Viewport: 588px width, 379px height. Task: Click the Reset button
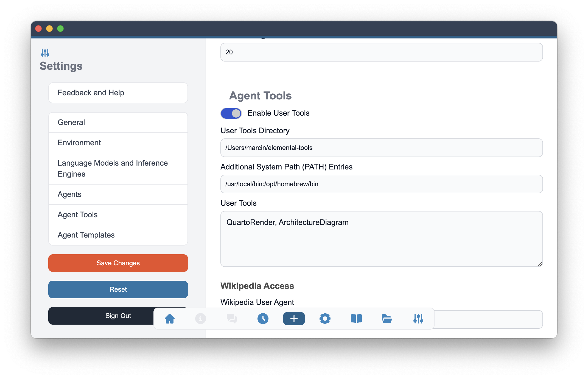click(x=118, y=289)
